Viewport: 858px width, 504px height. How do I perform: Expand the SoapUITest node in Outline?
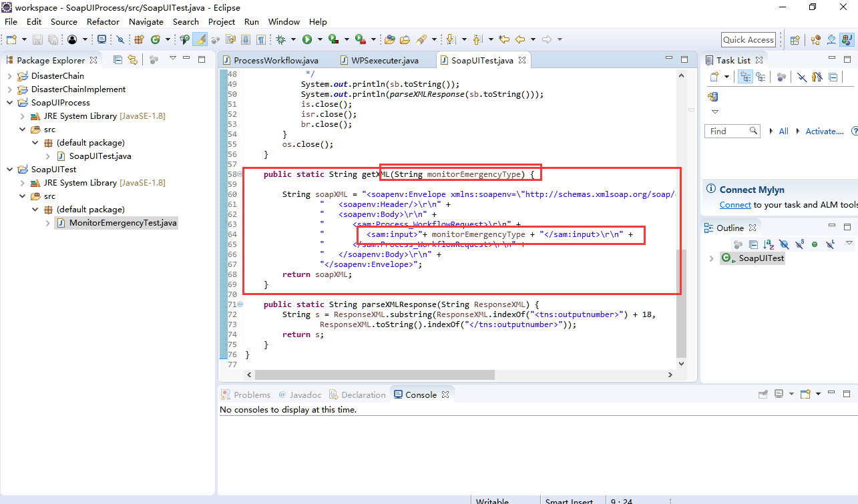point(711,258)
